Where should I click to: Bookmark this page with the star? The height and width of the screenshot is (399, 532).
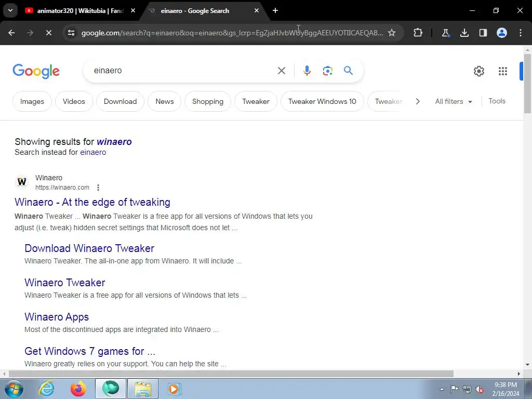pos(392,33)
